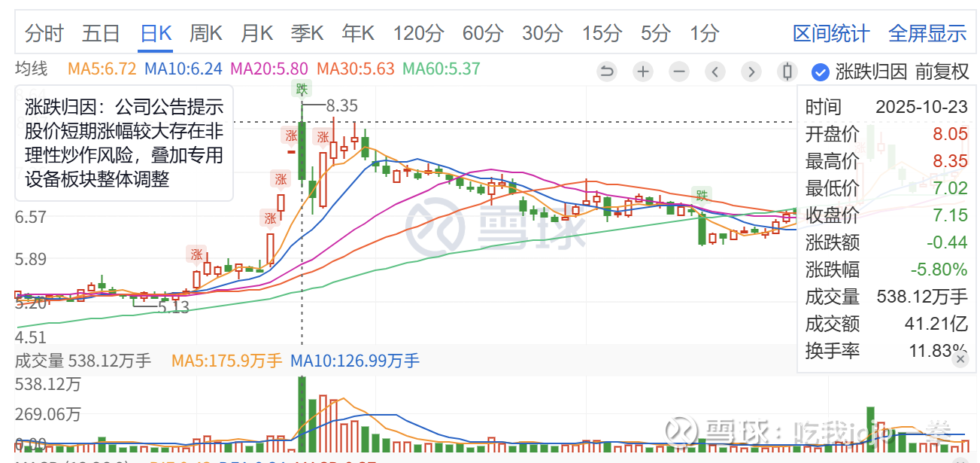Screen dimensions: 980x463
Task: Select the 5分 interval tab
Action: click(656, 33)
